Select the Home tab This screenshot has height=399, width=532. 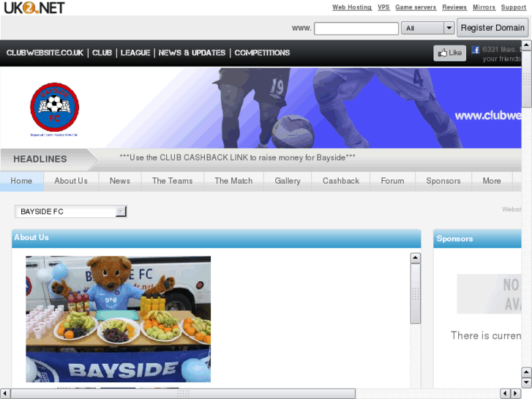click(21, 181)
